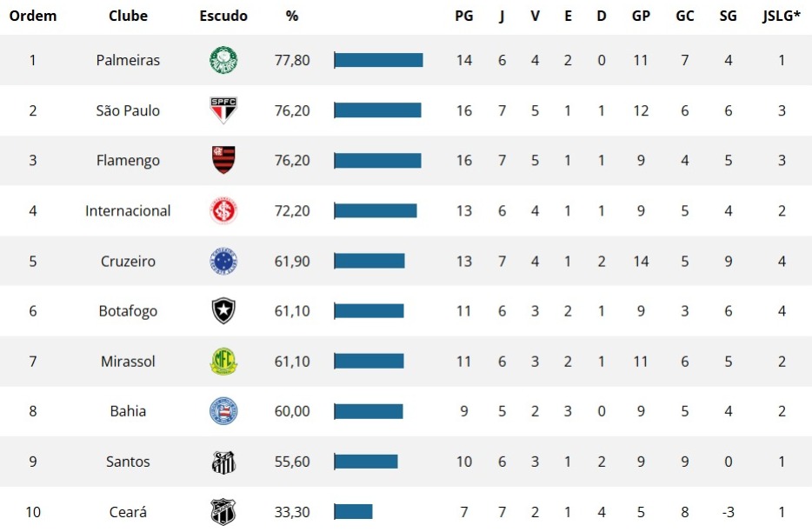Select the Flamengo red-black crest
Viewport: 812px width, 532px height.
(x=223, y=160)
